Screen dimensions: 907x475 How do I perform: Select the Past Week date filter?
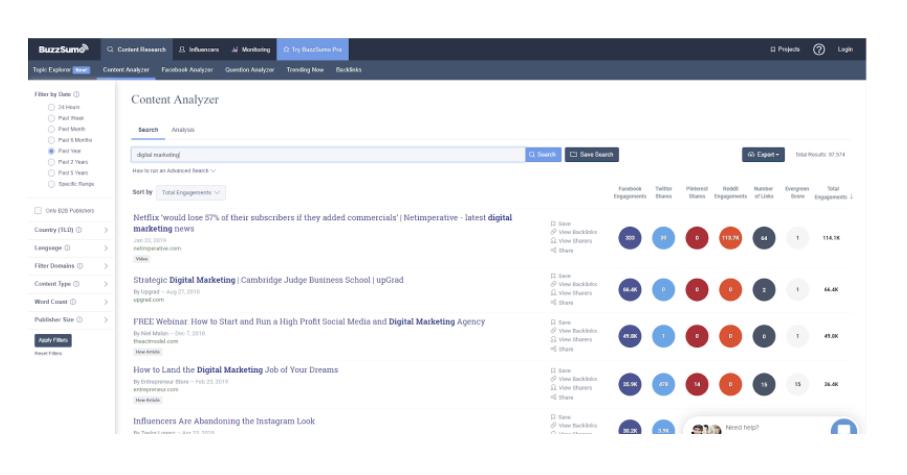[x=51, y=118]
